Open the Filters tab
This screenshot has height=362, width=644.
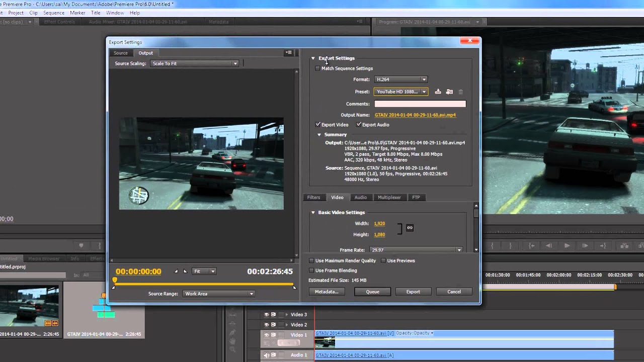click(313, 197)
